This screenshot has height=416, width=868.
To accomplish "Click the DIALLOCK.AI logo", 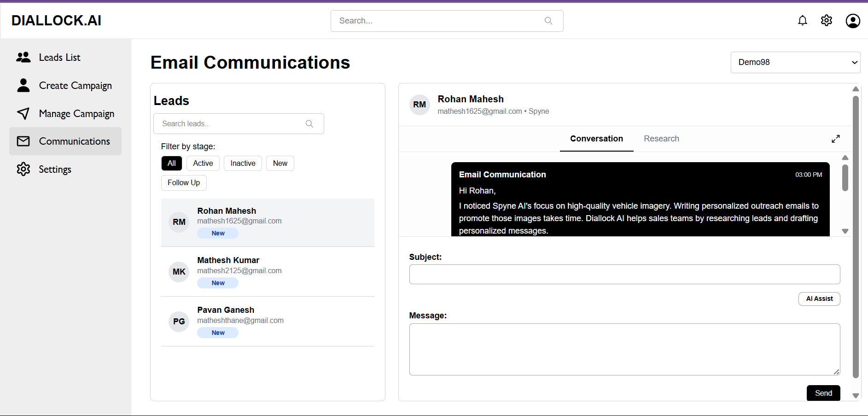I will [x=56, y=20].
